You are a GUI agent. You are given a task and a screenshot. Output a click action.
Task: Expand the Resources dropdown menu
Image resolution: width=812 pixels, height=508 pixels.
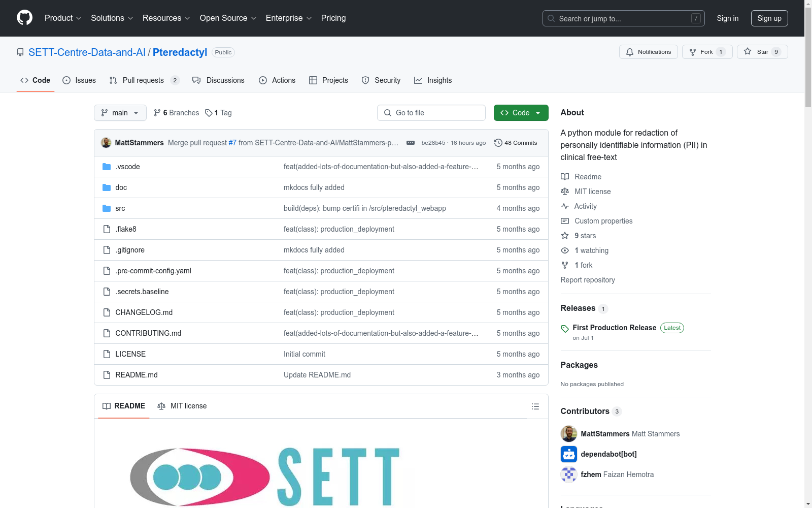[x=166, y=18]
